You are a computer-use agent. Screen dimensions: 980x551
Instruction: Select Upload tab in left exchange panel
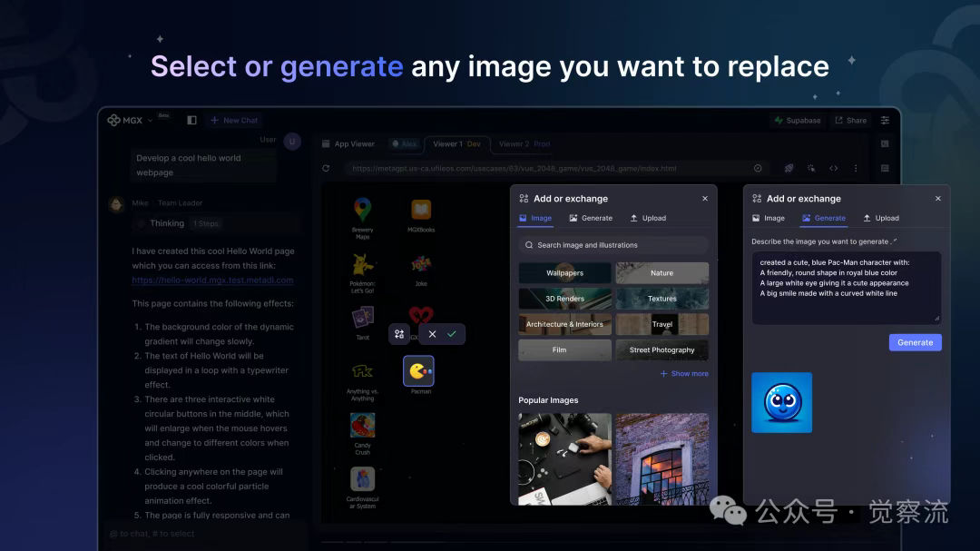tap(648, 218)
